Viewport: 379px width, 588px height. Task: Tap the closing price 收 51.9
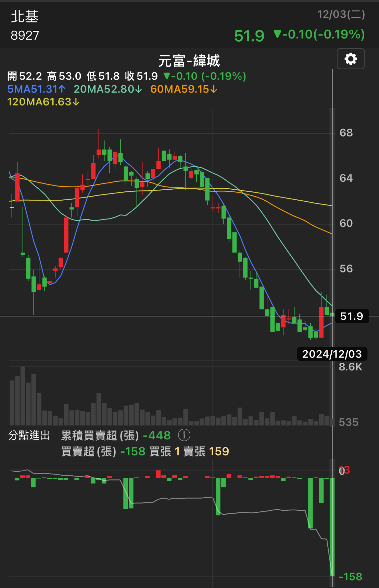[x=141, y=76]
